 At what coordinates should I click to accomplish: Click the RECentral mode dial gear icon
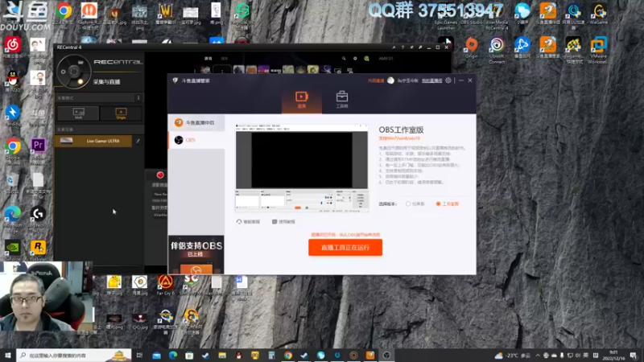pyautogui.click(x=64, y=72)
